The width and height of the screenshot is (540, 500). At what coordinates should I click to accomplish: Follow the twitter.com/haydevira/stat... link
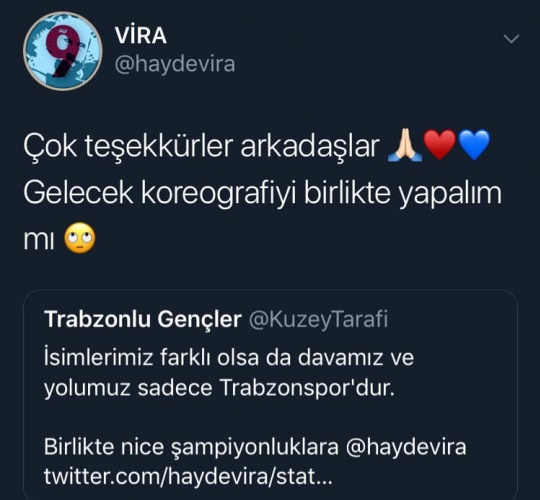click(x=188, y=477)
